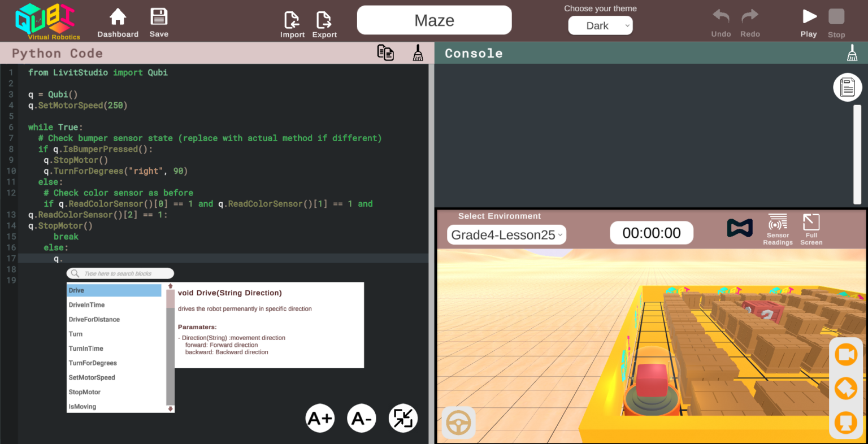Toggle the video camera view button
The height and width of the screenshot is (444, 868).
click(x=846, y=355)
